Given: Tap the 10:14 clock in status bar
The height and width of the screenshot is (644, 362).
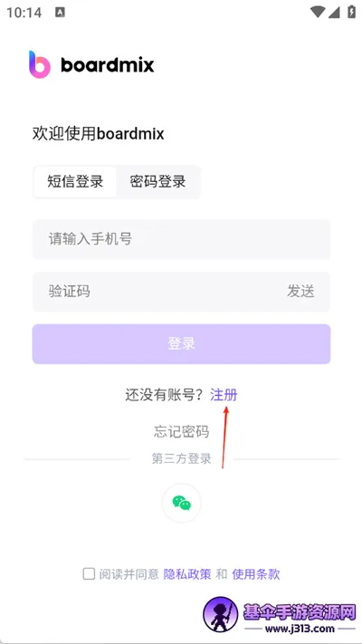Looking at the screenshot, I should click(x=24, y=13).
